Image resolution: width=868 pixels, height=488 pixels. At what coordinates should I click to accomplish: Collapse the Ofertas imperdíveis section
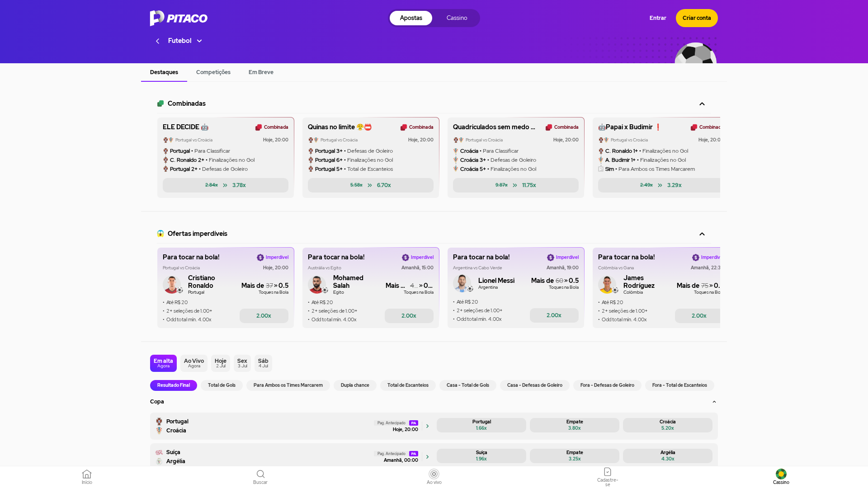[702, 234]
